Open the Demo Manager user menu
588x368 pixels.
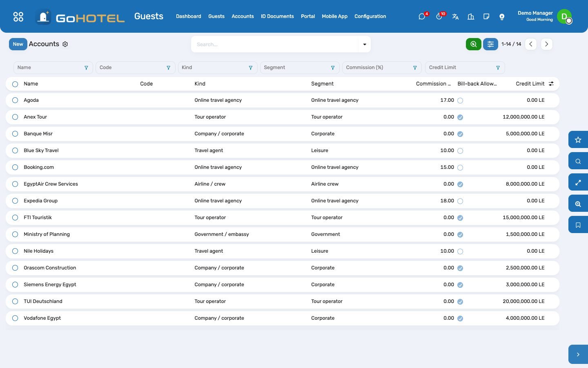[545, 16]
